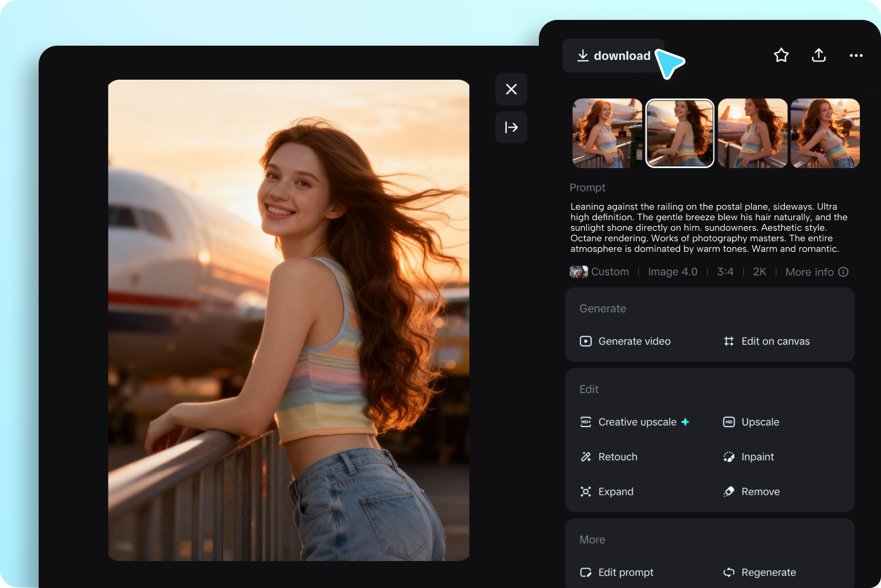
Task: Click the "Prompt" label
Action: pos(588,187)
